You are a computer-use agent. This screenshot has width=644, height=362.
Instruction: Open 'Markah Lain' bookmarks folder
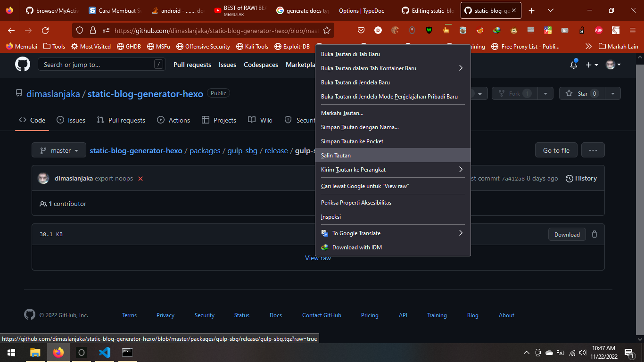(618, 46)
